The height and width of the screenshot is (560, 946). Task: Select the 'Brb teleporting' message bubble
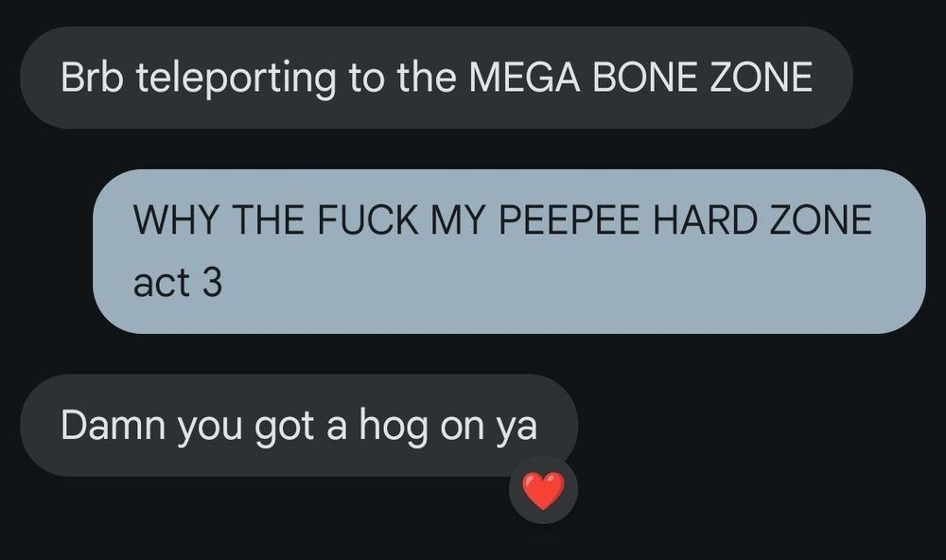pyautogui.click(x=436, y=78)
